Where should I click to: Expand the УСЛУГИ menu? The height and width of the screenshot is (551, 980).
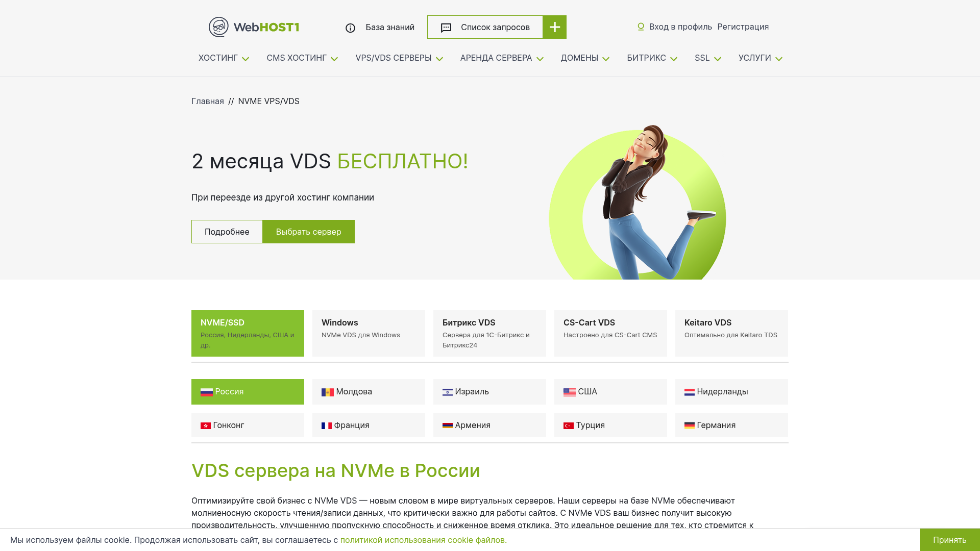(x=761, y=58)
